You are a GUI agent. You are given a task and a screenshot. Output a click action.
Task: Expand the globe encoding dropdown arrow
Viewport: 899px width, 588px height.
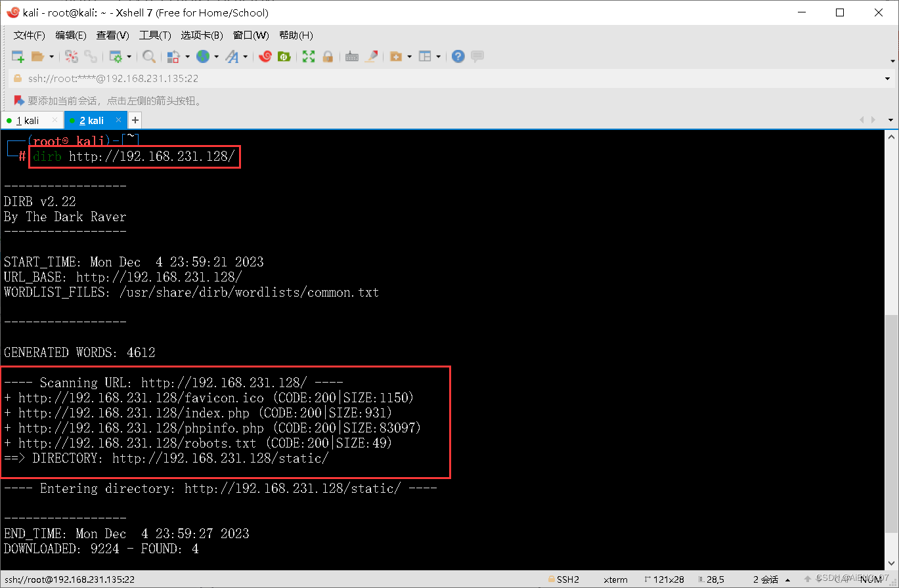coord(216,56)
